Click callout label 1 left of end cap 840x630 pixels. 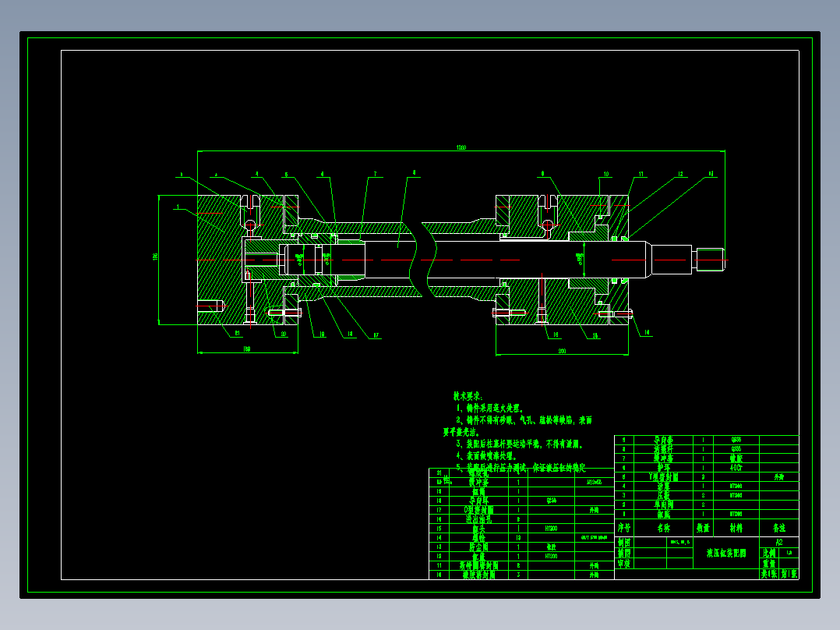[x=178, y=207]
